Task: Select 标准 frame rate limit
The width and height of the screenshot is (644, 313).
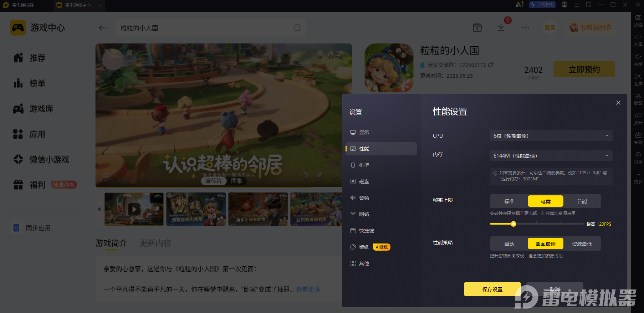Action: (x=509, y=201)
